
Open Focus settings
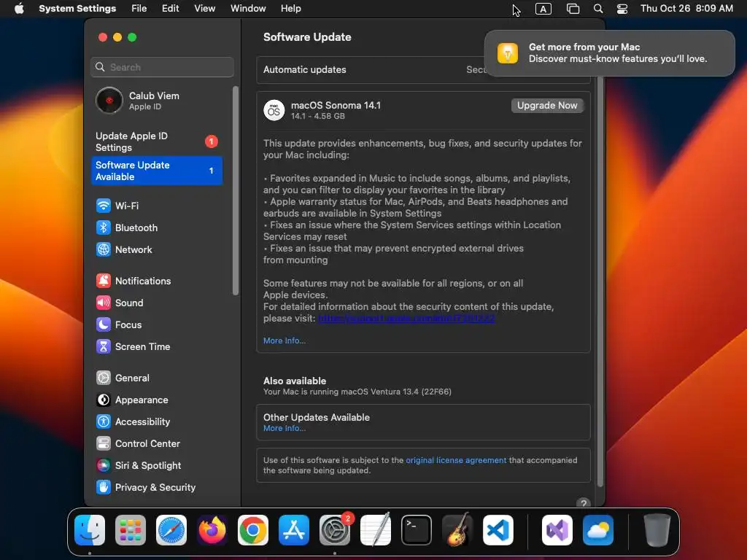[x=119, y=324]
